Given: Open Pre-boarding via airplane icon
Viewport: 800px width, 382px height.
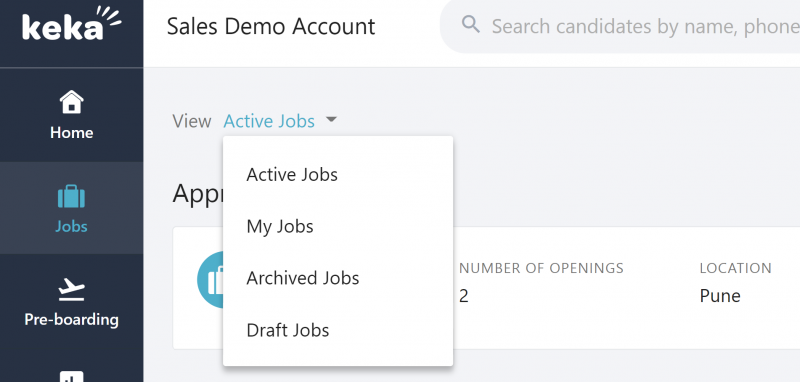Looking at the screenshot, I should coord(71,289).
